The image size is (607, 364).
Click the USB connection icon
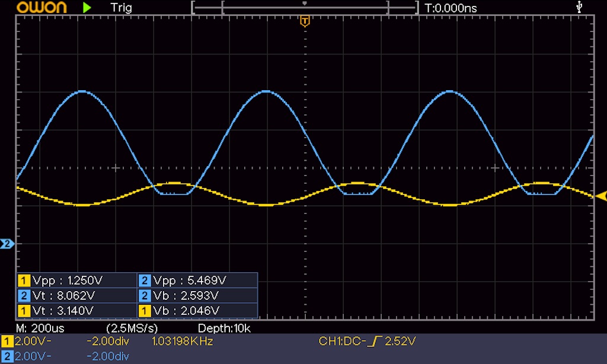point(579,7)
